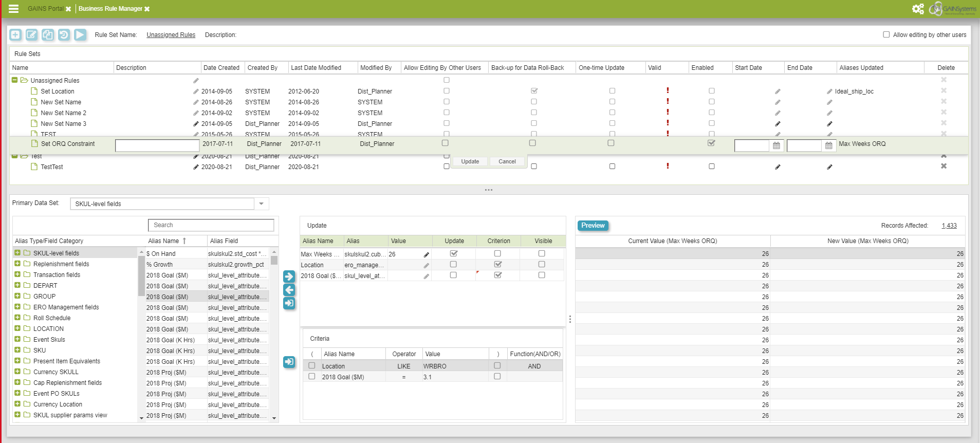Open the Start Date calendar picker
The image size is (980, 443).
click(x=776, y=146)
